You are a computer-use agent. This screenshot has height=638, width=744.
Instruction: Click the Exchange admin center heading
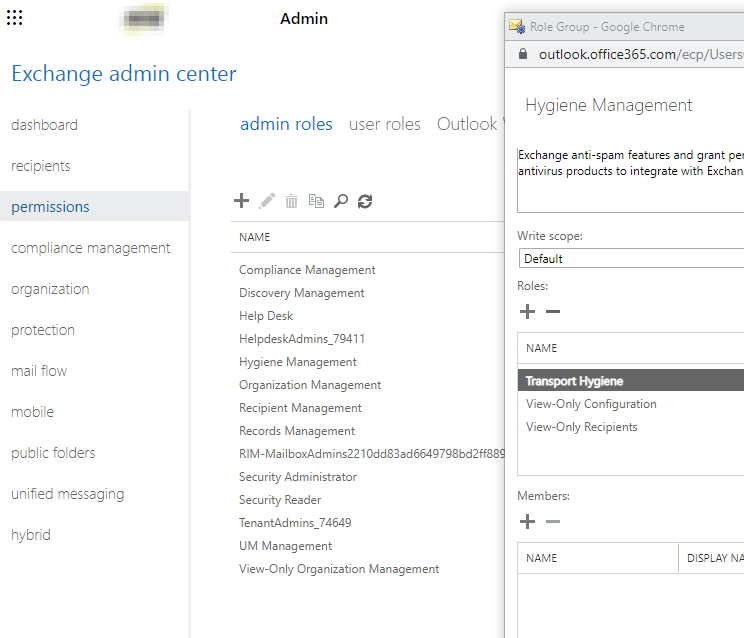coord(123,74)
